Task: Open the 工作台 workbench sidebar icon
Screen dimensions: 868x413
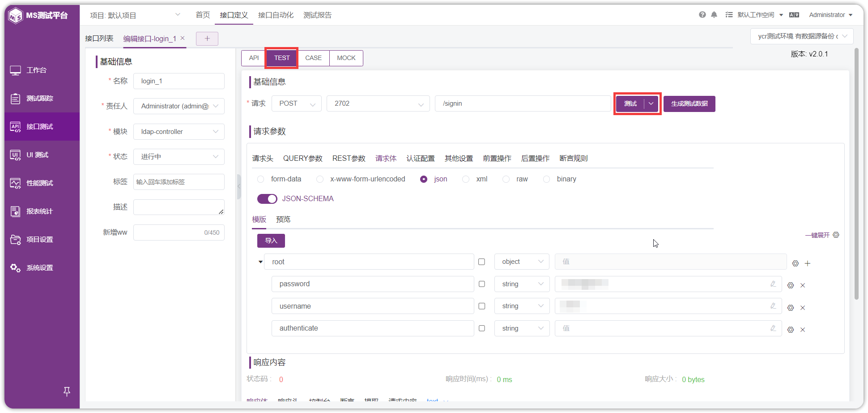Action: coord(16,70)
